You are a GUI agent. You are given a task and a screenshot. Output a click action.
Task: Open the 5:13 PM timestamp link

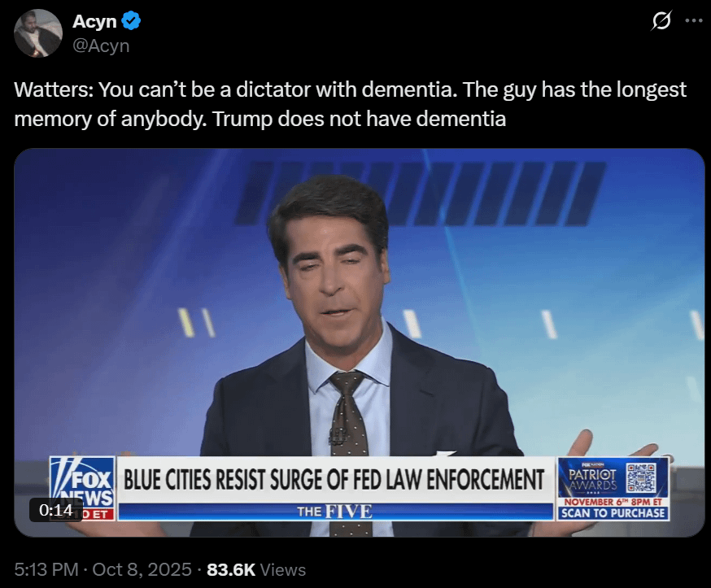(46, 569)
